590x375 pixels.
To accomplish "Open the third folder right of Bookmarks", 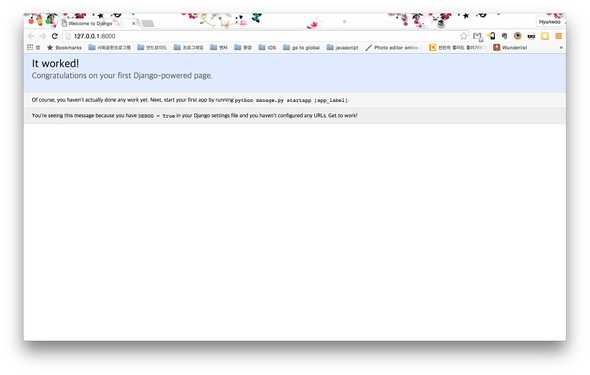I will (x=189, y=47).
